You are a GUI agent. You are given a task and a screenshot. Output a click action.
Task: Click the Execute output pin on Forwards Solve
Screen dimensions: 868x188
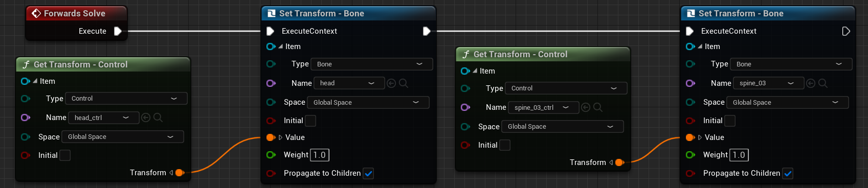point(118,31)
